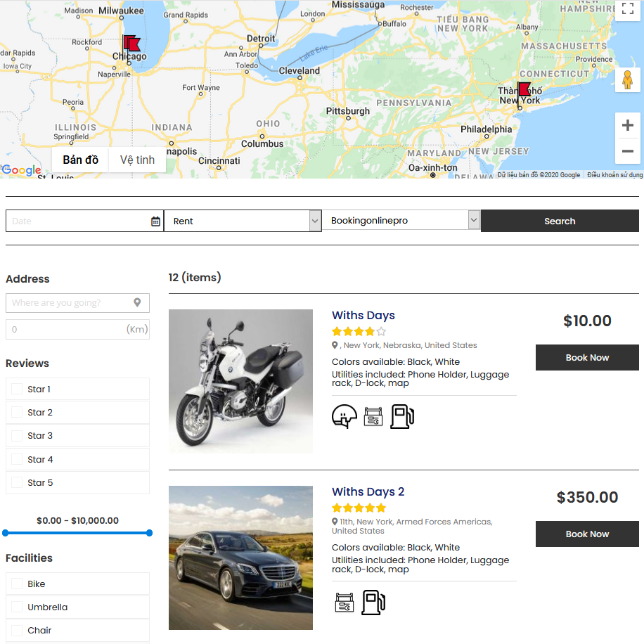Viewport: 644px width, 644px height.
Task: Open the calendar picker in Date field
Action: coord(155,221)
